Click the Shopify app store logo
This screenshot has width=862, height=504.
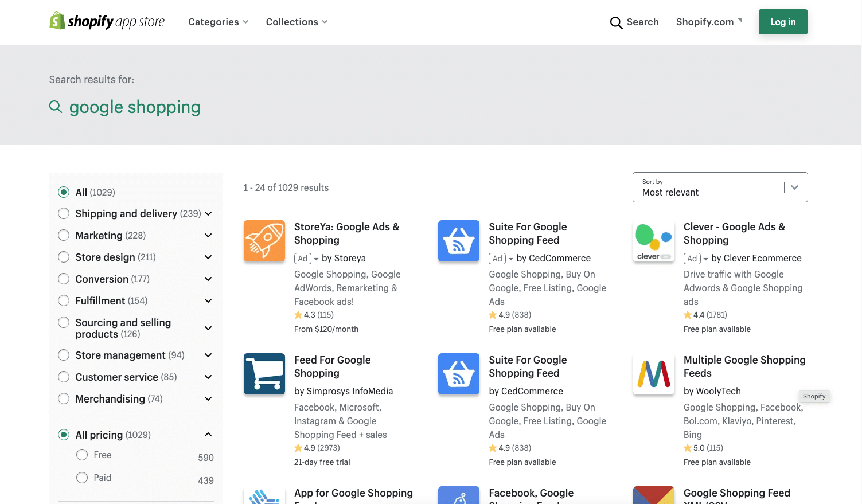(x=107, y=22)
